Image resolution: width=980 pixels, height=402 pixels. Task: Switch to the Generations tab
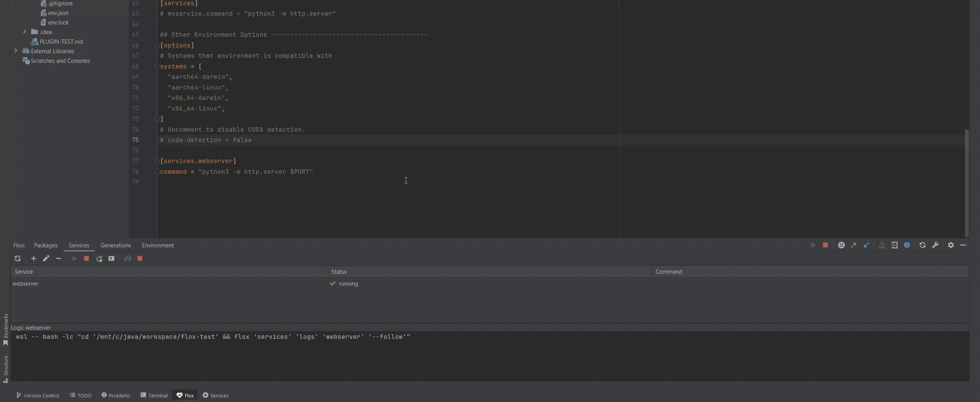click(116, 245)
